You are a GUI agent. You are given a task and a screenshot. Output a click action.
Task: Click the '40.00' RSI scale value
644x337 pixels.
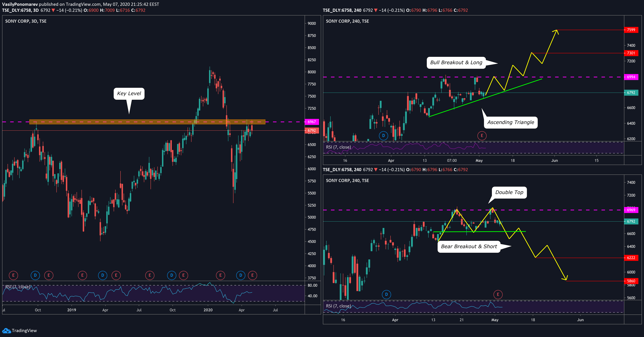312,296
